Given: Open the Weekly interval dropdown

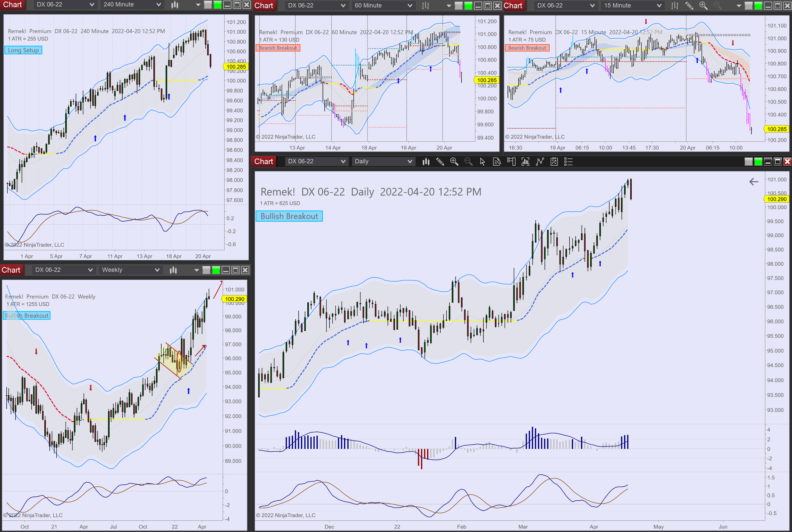Looking at the screenshot, I should pos(130,270).
